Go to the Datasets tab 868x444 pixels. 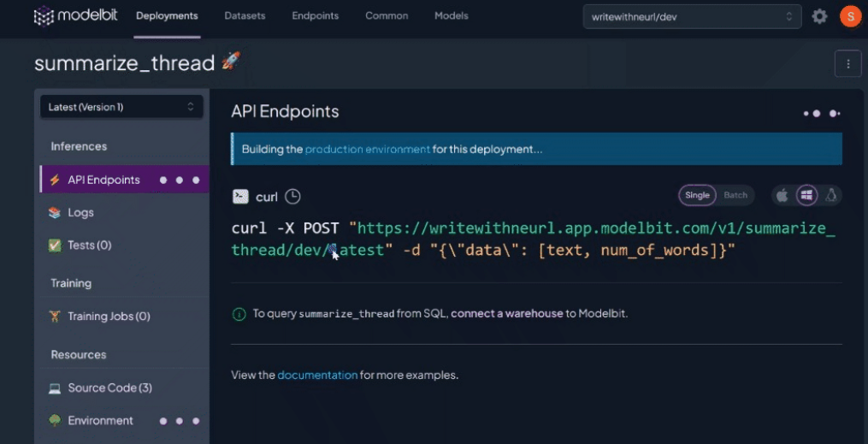pyautogui.click(x=245, y=16)
